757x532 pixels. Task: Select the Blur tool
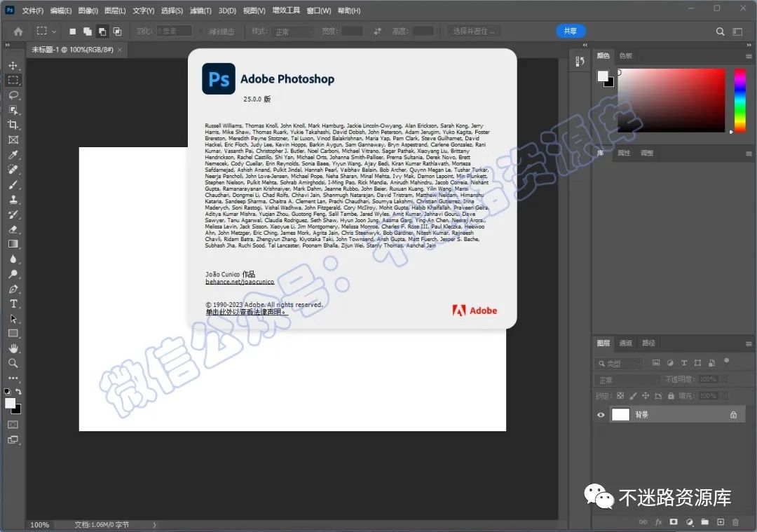point(13,259)
